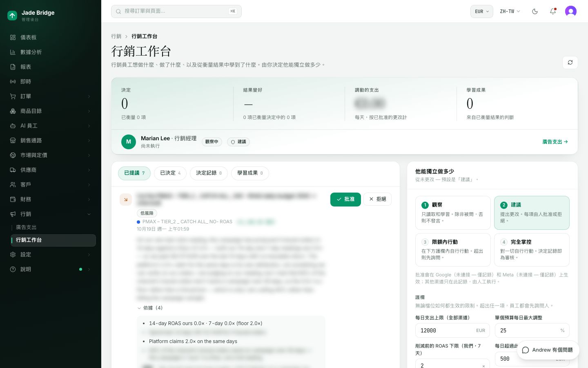588x368 pixels.
Task: Click the Jade Bridge logo icon
Action: point(12,16)
